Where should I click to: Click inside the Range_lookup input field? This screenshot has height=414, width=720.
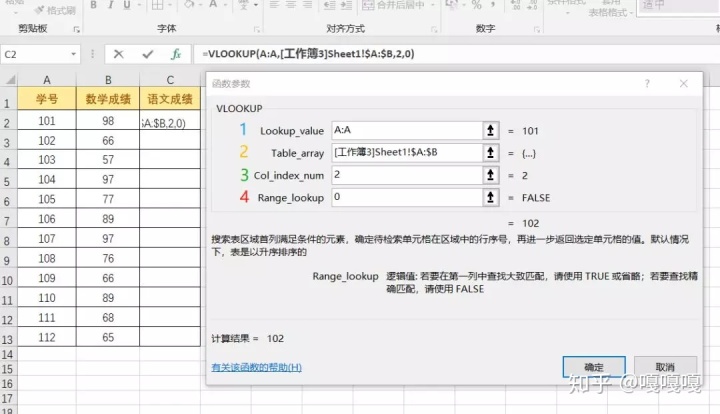[x=407, y=197]
